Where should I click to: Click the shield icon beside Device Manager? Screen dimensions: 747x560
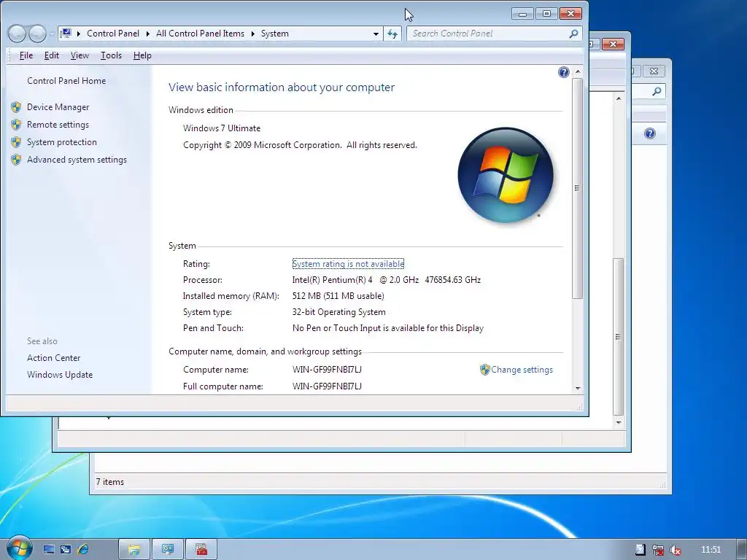pos(16,107)
